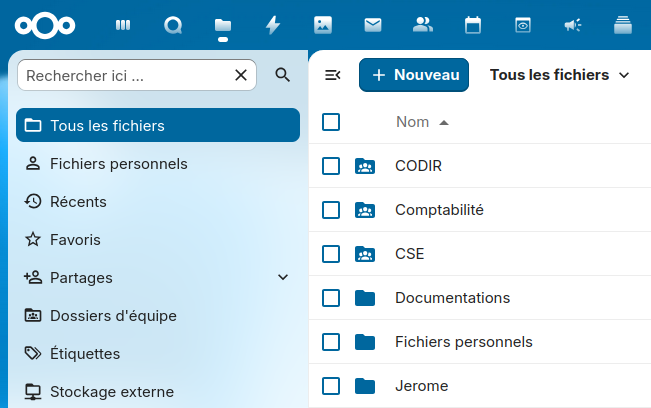Open the Calendar app icon

[473, 25]
